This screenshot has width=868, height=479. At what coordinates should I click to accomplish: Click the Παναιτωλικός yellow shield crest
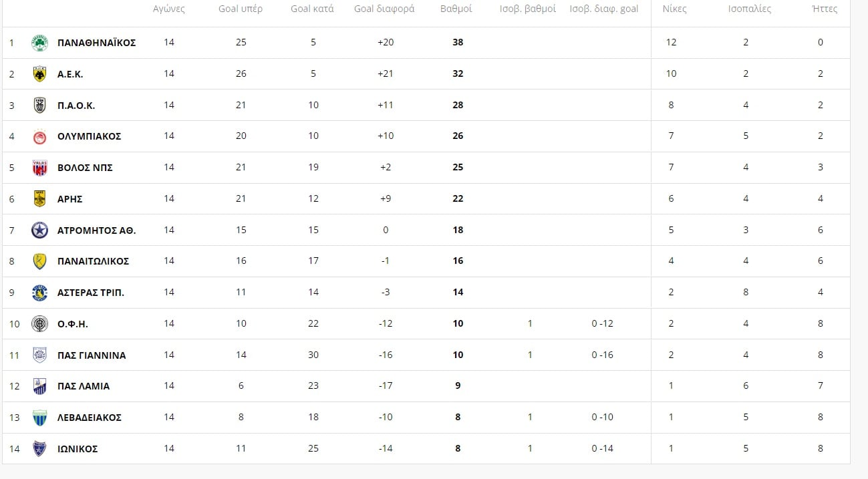tap(40, 261)
